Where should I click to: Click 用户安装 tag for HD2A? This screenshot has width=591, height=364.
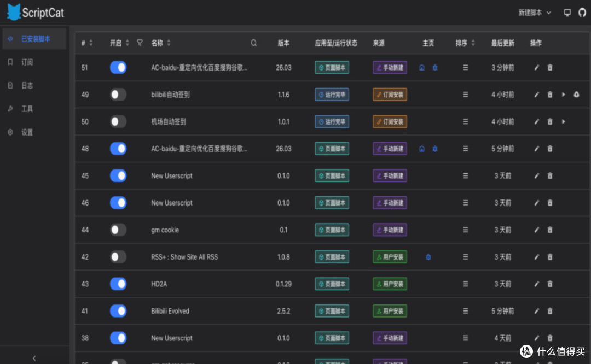tap(390, 284)
